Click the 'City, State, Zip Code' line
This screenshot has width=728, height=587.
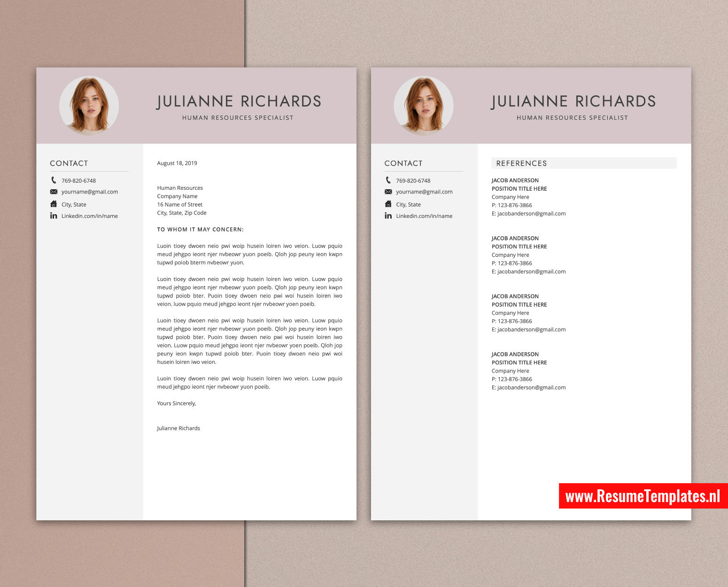182,213
